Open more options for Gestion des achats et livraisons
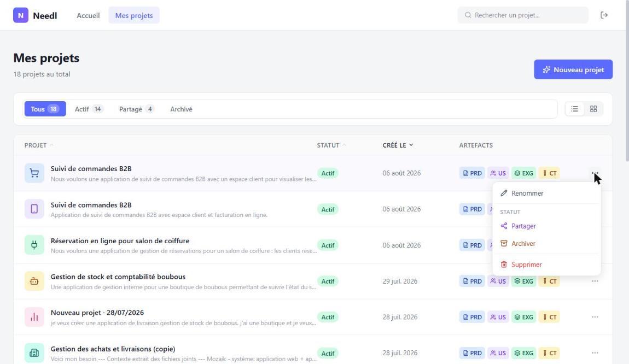Screen dimensions: 629x364 click(x=595, y=353)
